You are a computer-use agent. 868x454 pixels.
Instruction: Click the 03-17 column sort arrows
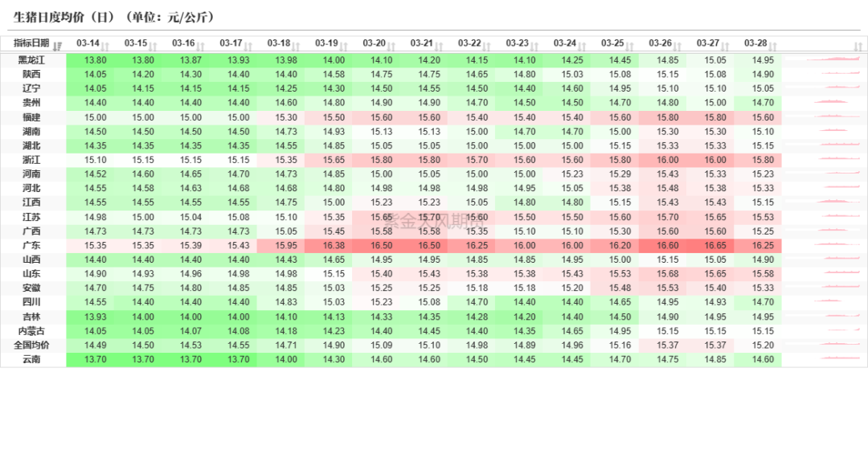pos(248,47)
